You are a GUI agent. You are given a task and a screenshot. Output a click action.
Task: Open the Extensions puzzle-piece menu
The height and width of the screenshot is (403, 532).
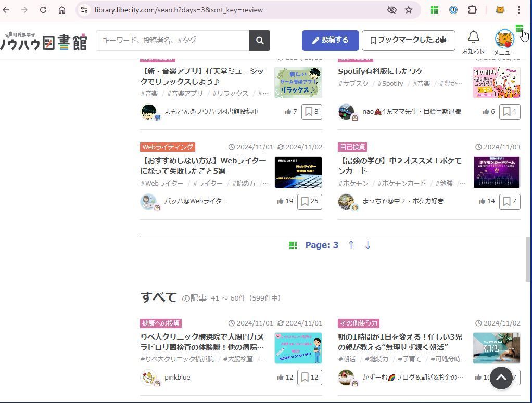(472, 10)
